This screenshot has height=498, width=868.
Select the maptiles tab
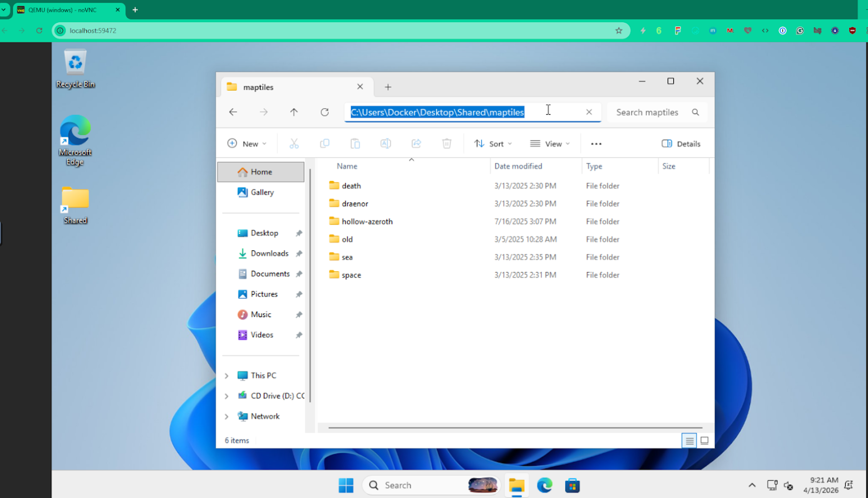pos(289,87)
